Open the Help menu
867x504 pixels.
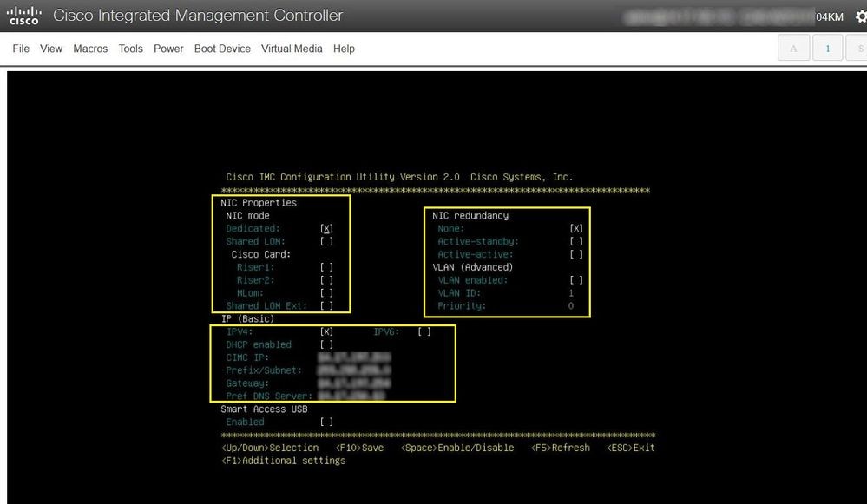coord(344,49)
